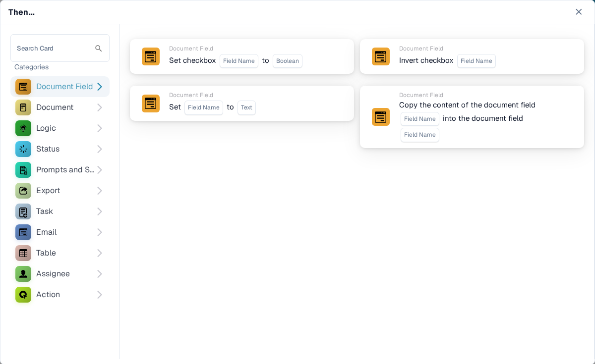Click the Text placeholder chip
The image size is (595, 364).
(246, 107)
